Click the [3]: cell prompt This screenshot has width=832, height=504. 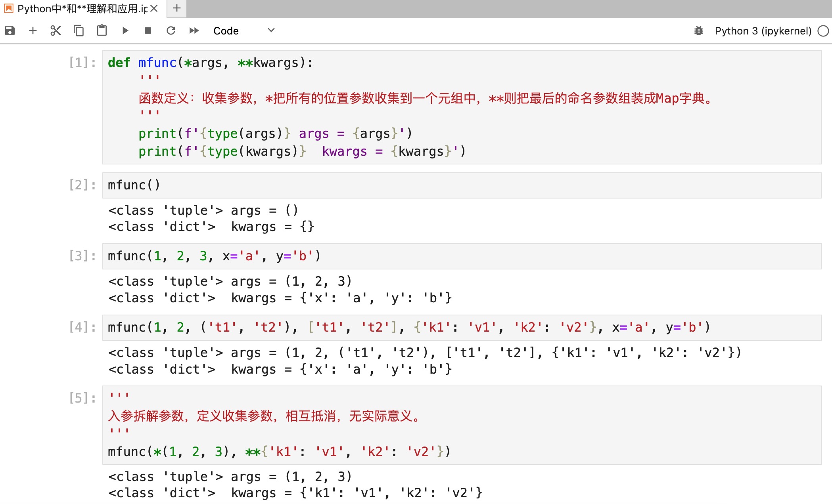click(82, 256)
